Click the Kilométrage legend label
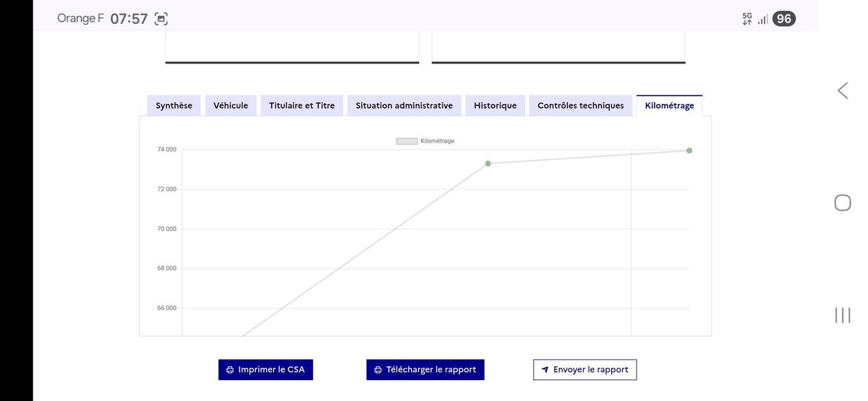 438,141
